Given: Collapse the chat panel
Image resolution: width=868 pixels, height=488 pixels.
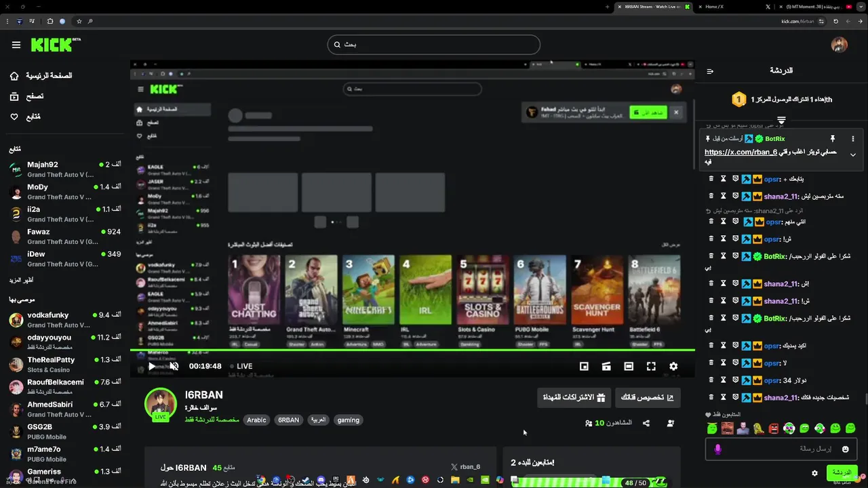Looking at the screenshot, I should coord(710,71).
